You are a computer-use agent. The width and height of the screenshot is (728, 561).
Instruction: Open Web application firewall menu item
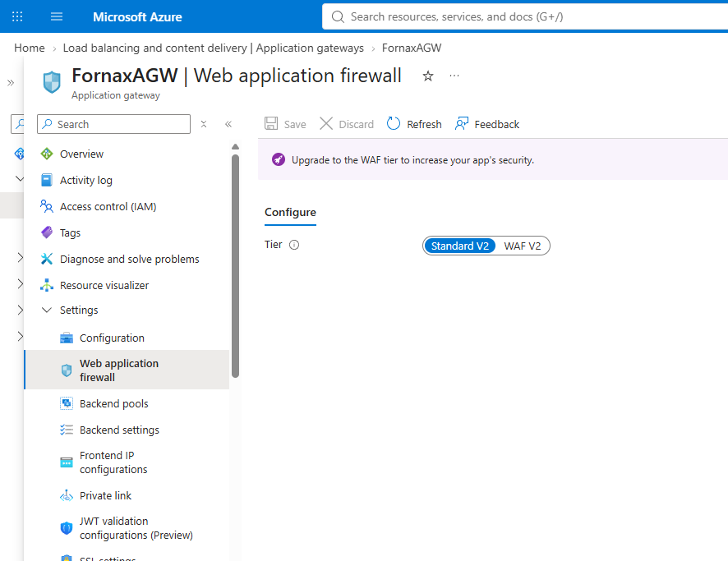(x=127, y=370)
